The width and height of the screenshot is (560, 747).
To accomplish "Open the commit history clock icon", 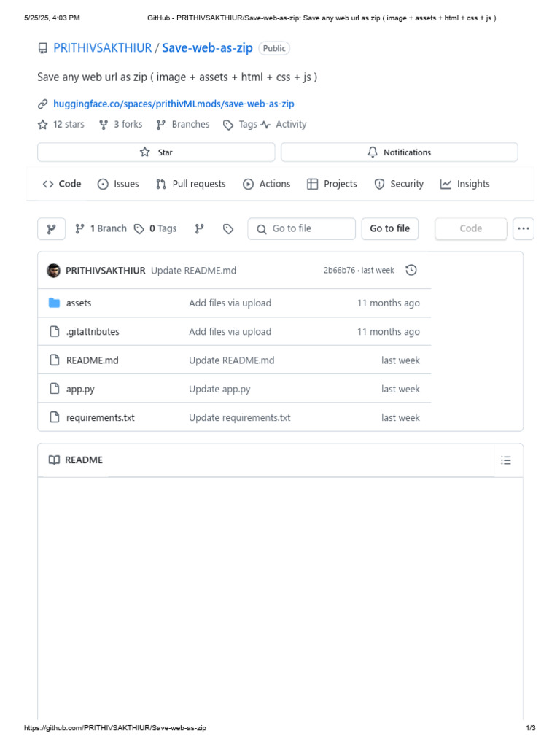I will point(411,270).
